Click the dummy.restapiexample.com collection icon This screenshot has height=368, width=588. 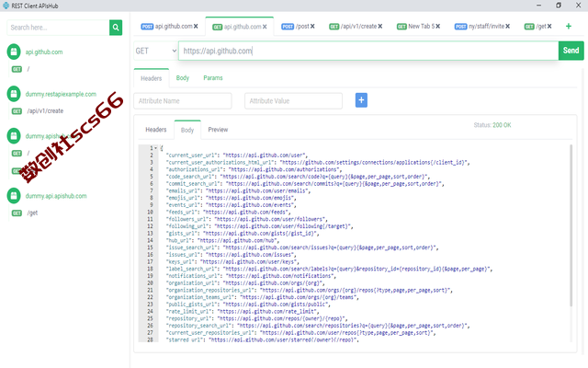[x=14, y=94]
